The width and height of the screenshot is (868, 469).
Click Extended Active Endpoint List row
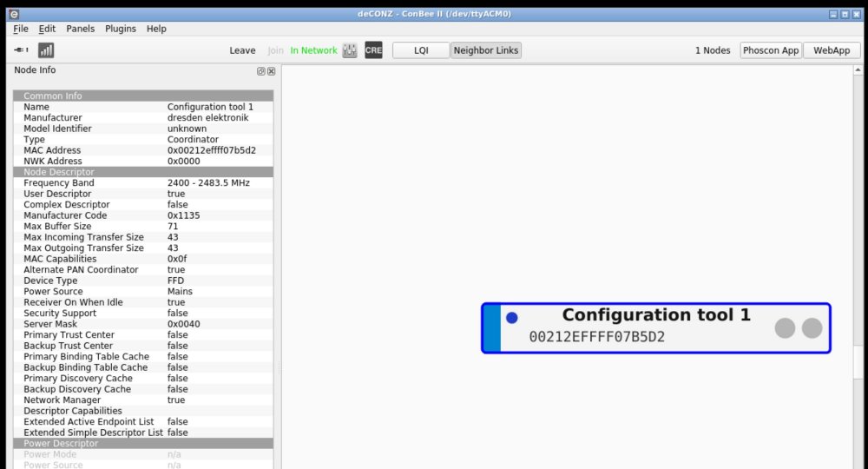[x=143, y=421]
